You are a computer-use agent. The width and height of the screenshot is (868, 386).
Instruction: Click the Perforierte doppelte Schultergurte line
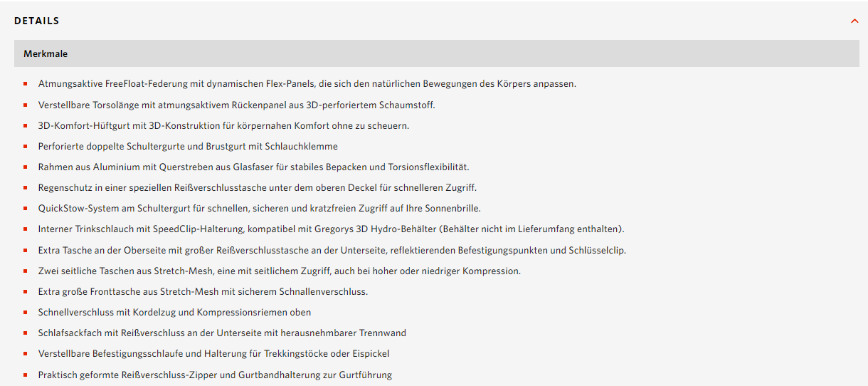188,146
